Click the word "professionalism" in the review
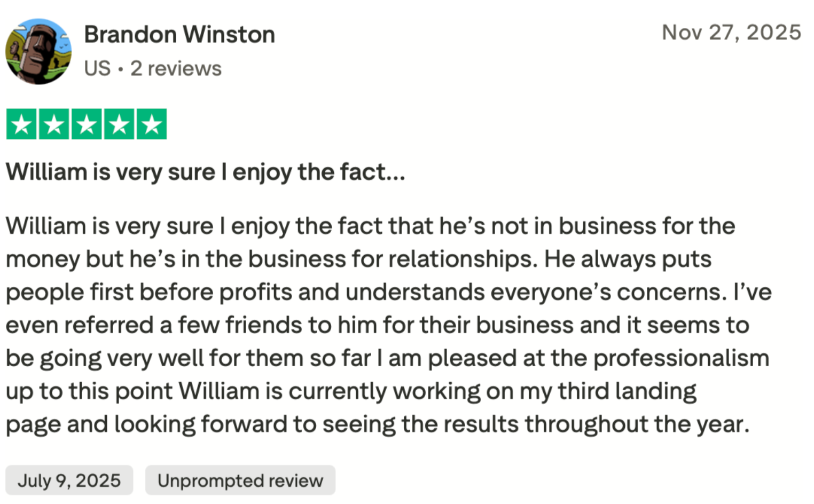The image size is (814, 504). (x=681, y=358)
